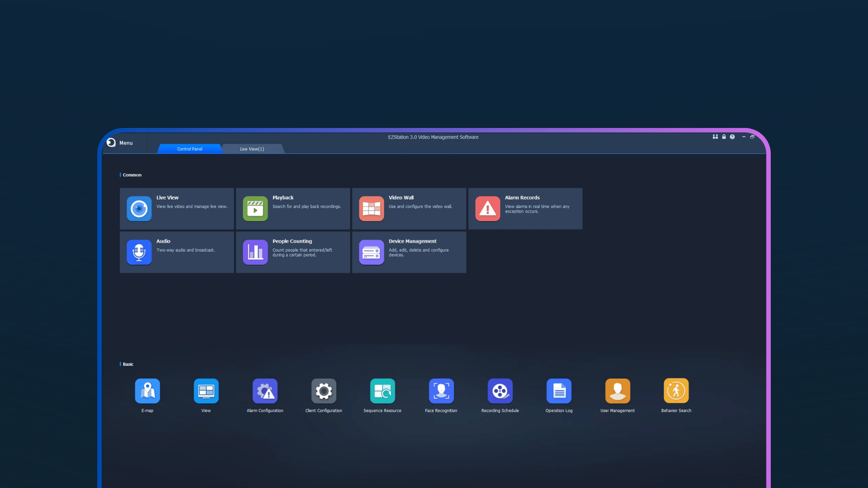View Alarm Records
The height and width of the screenshot is (488, 868).
(x=525, y=209)
